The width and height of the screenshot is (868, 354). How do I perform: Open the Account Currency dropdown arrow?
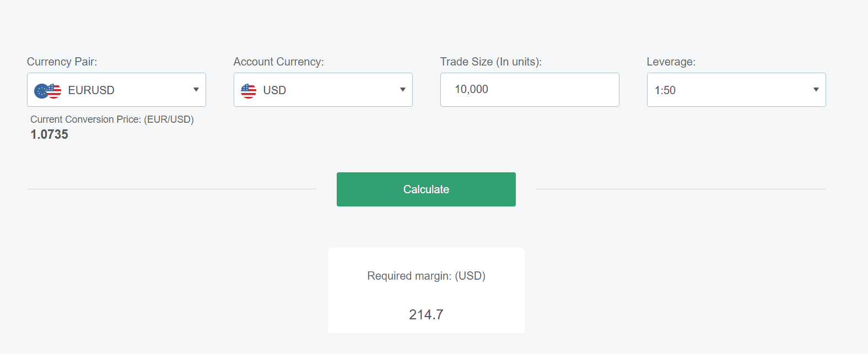403,90
